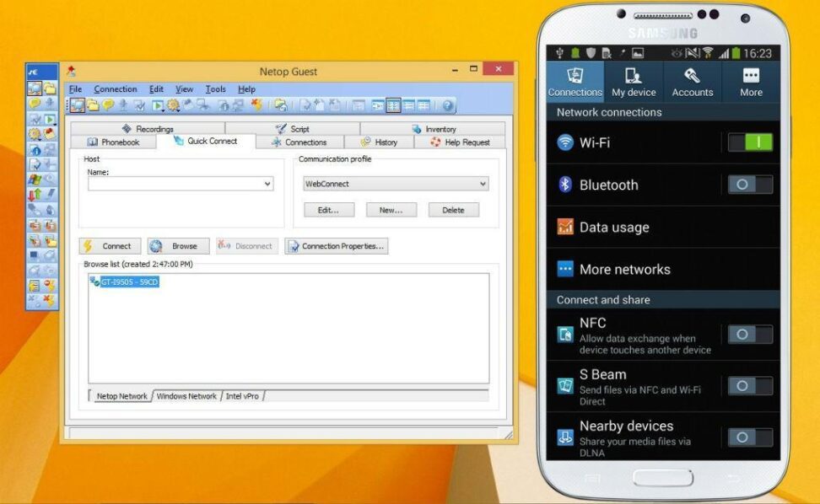Click the New... profile button
Image resolution: width=820 pixels, height=504 pixels.
pyautogui.click(x=391, y=210)
